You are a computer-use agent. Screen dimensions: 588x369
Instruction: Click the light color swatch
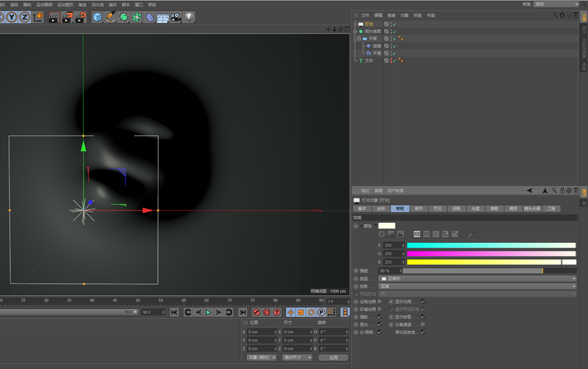[x=387, y=226]
